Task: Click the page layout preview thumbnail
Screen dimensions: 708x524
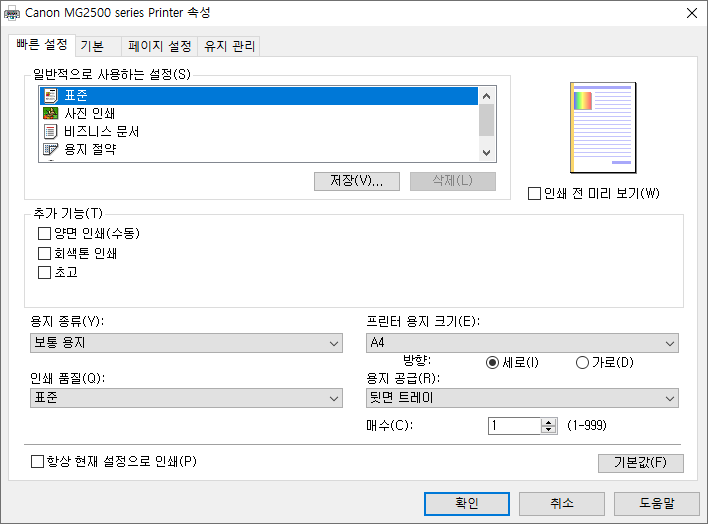Action: tap(603, 127)
